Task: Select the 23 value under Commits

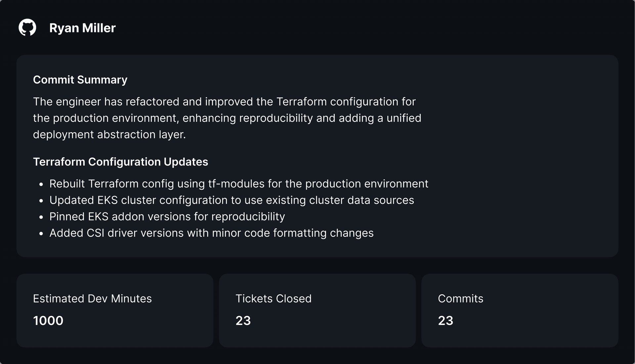Action: (x=445, y=321)
